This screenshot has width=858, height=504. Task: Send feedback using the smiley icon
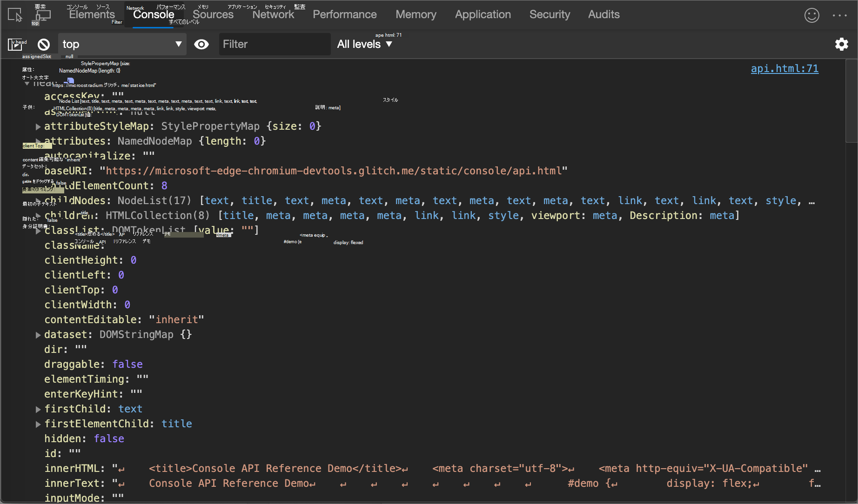pyautogui.click(x=812, y=15)
